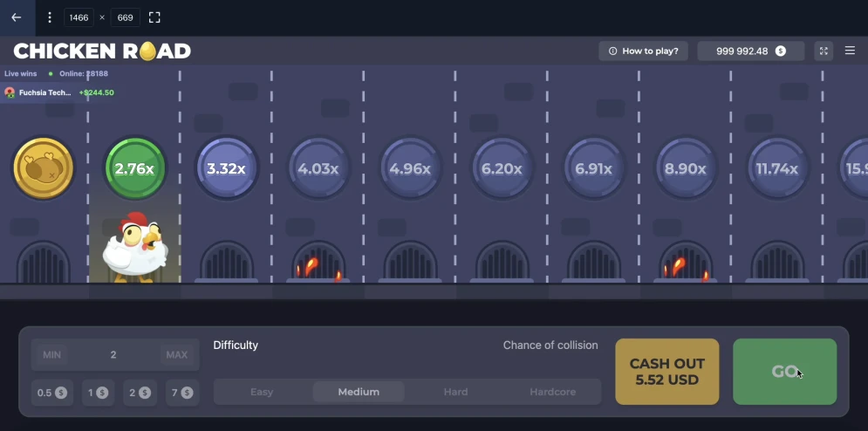This screenshot has height=431, width=868.
Task: Select Easy difficulty
Action: point(262,392)
